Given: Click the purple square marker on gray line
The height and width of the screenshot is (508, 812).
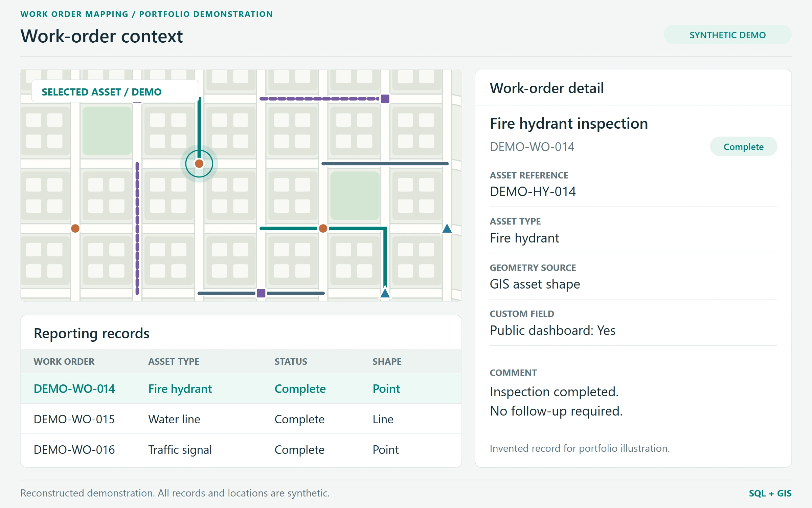Looking at the screenshot, I should (261, 293).
